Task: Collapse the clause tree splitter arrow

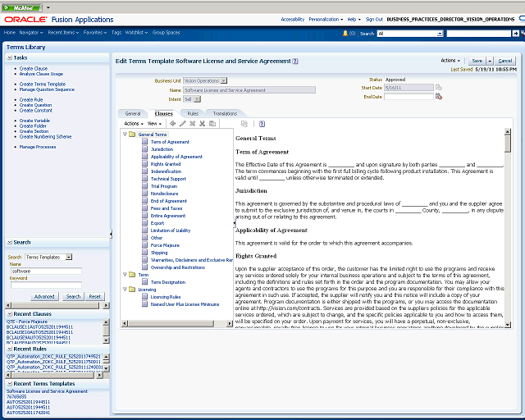Action: [235, 223]
